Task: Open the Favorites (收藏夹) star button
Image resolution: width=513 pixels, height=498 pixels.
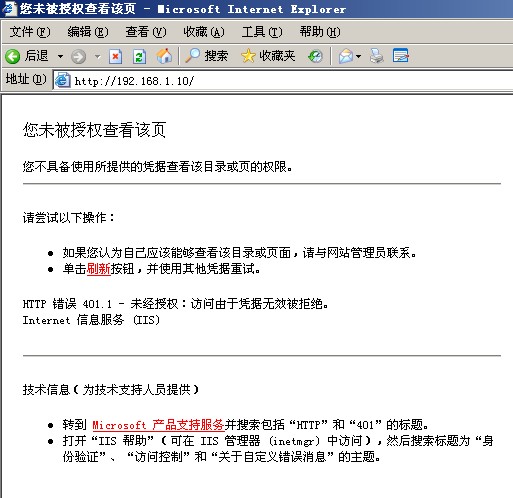Action: pos(268,56)
